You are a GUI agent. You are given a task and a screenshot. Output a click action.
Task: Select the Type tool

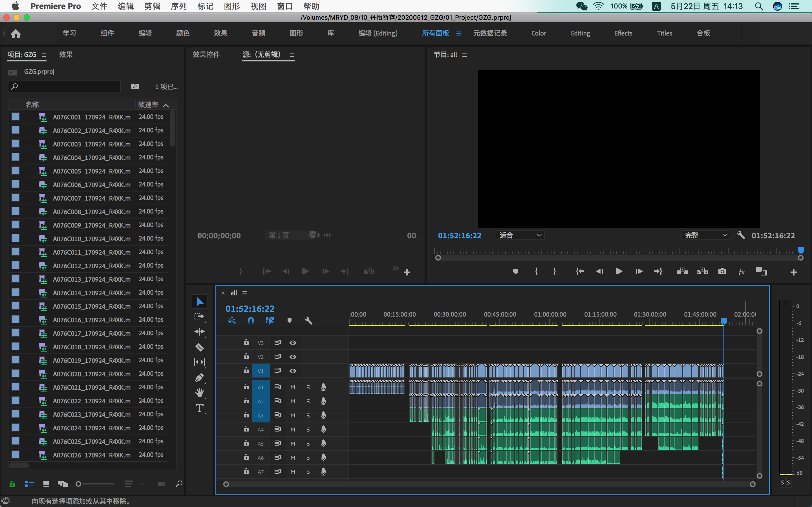point(199,408)
